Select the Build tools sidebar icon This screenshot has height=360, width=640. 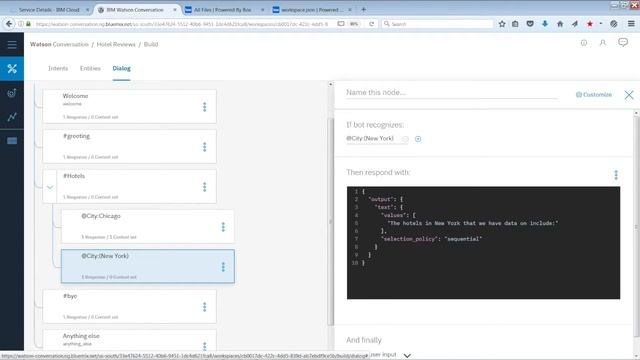tap(12, 69)
